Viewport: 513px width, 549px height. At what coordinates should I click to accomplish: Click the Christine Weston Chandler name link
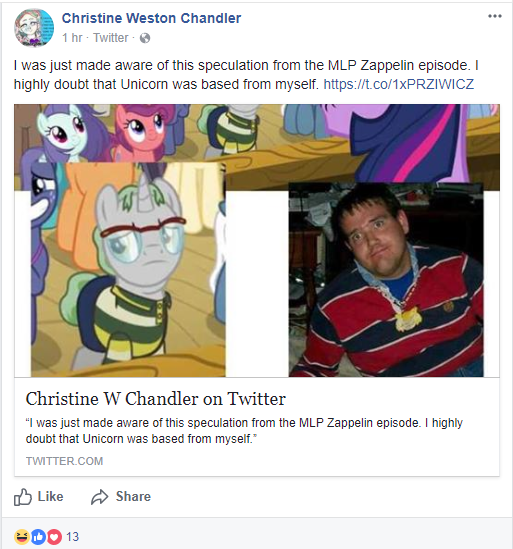(x=151, y=18)
